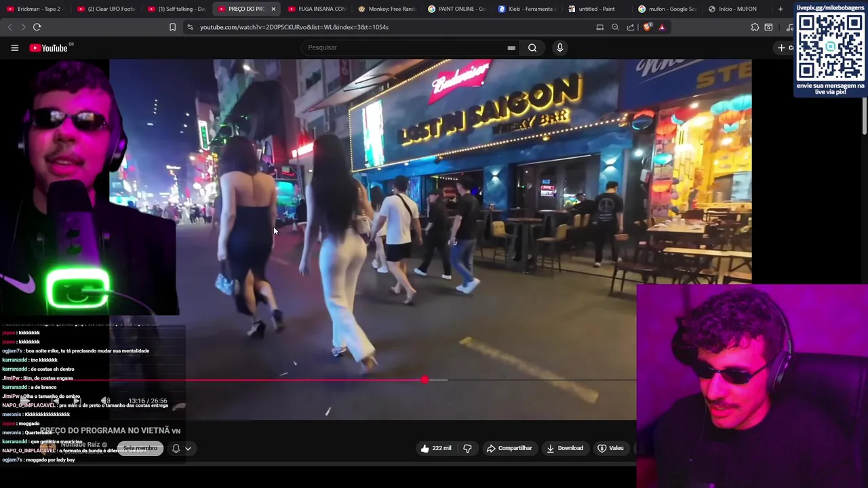The height and width of the screenshot is (488, 868).
Task: Switch to Self talking tab
Action: click(176, 9)
